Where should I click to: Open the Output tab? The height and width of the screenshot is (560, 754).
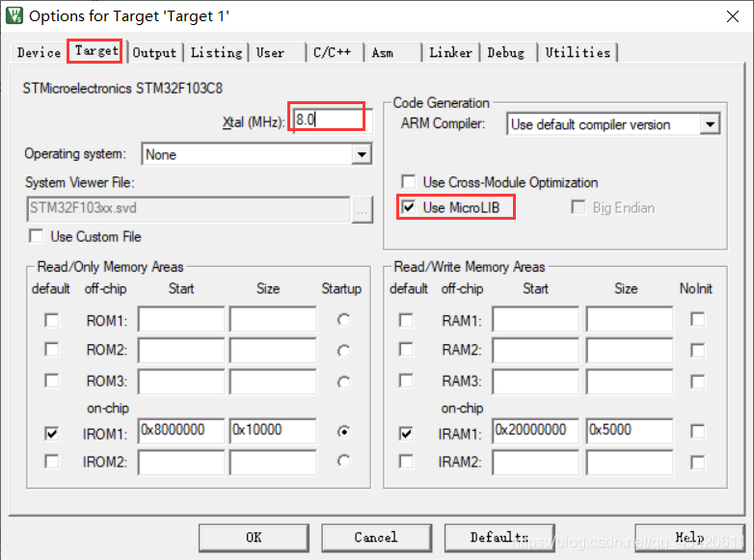154,52
